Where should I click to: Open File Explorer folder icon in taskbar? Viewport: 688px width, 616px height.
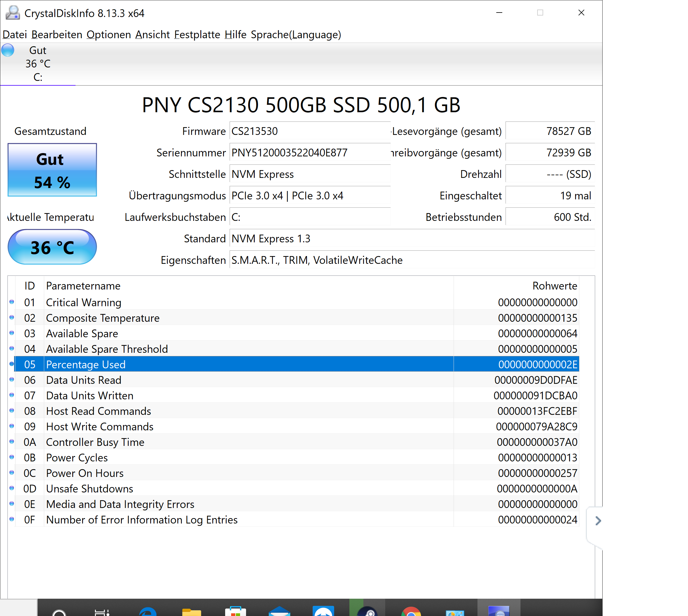click(192, 611)
